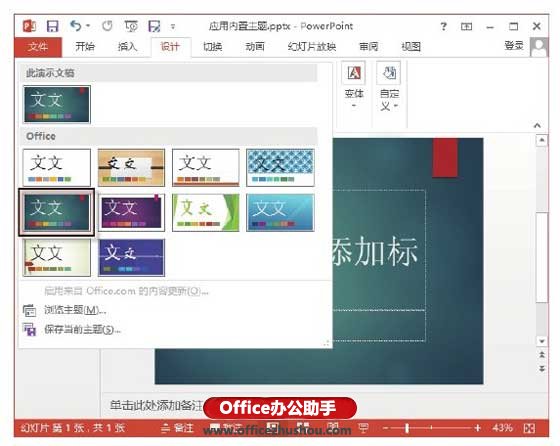Click the zoom slider handle
The image size is (560, 446).
pos(407,428)
